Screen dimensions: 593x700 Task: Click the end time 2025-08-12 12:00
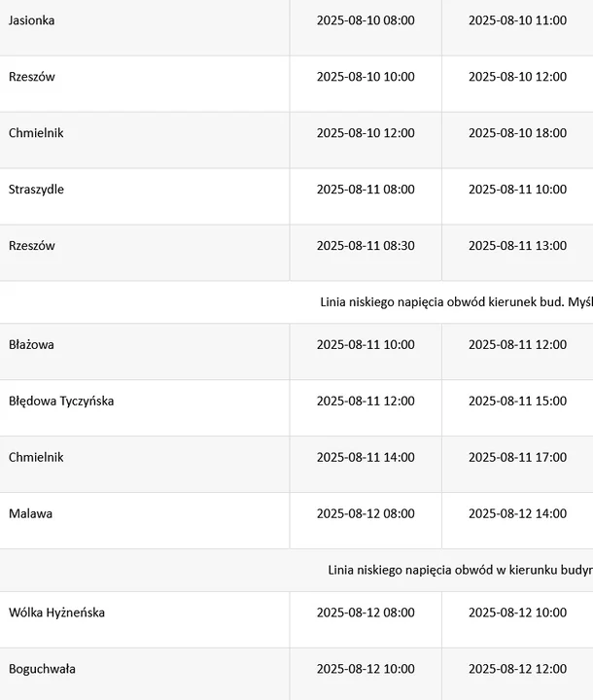517,669
